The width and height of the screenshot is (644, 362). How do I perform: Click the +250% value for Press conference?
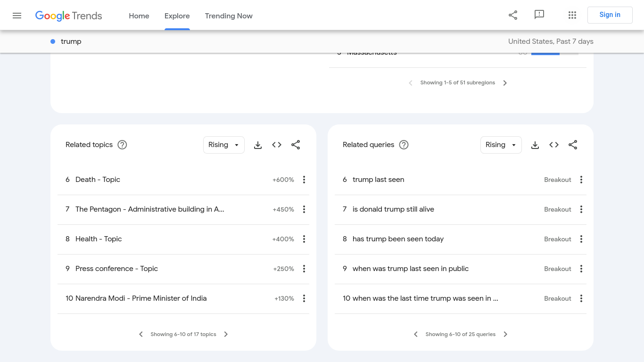(284, 269)
